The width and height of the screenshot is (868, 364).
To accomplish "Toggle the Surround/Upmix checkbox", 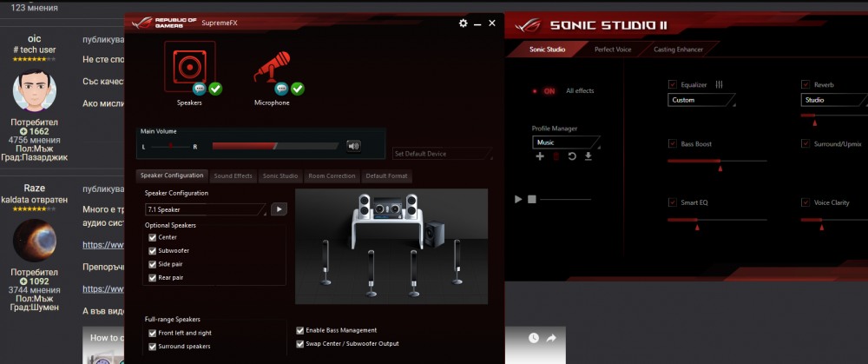I will click(x=806, y=143).
